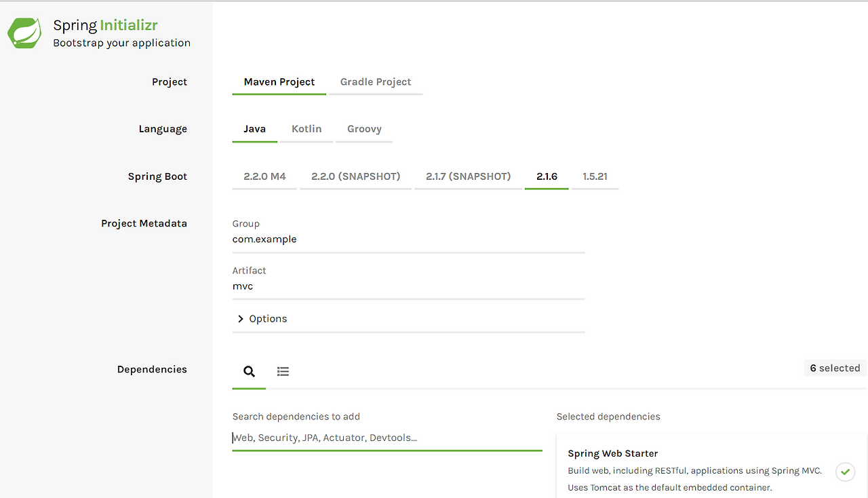The image size is (868, 498).
Task: Choose Java as the language
Action: (255, 129)
